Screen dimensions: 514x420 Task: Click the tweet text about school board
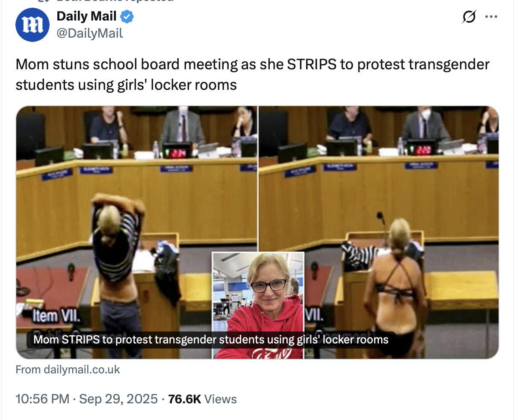click(252, 74)
